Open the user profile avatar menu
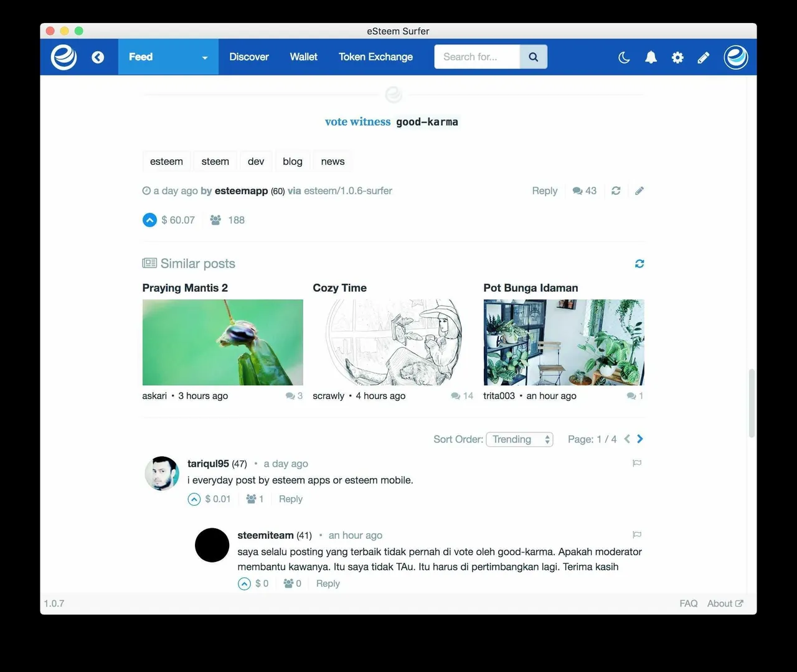 click(x=736, y=57)
